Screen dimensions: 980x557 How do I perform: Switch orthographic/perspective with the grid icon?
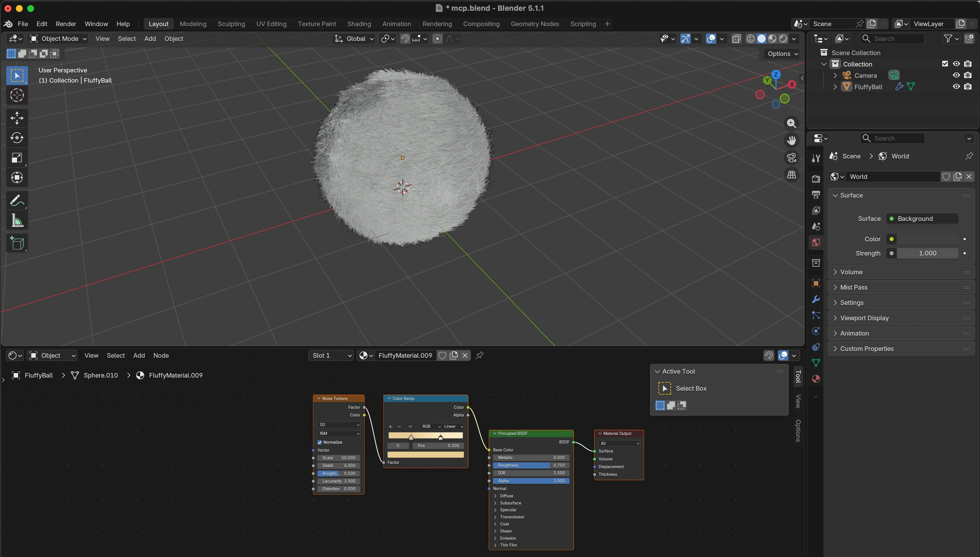pos(791,175)
